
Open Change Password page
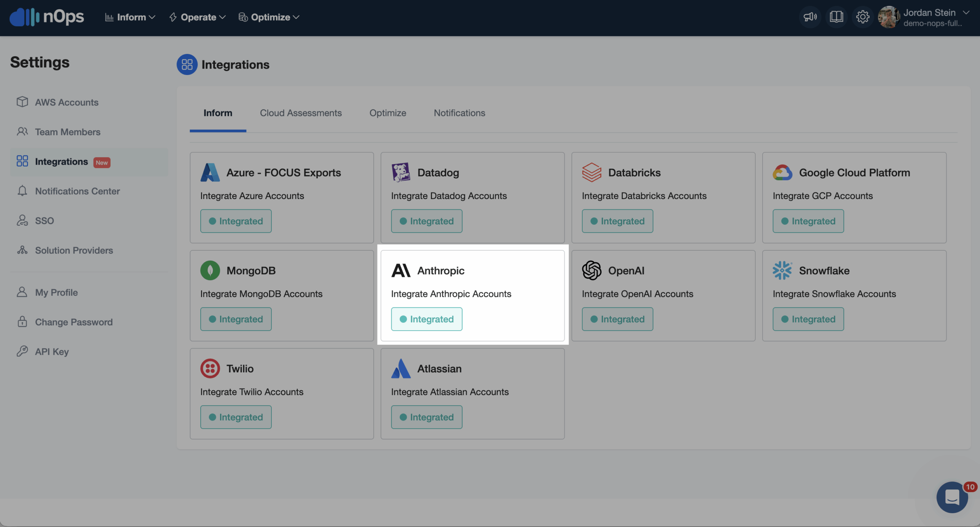74,322
